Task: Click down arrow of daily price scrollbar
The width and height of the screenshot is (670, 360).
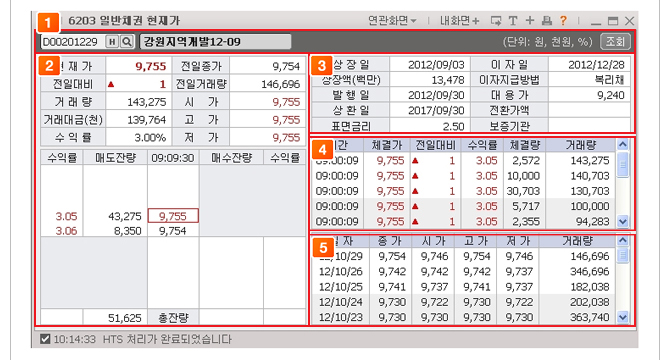Action: (x=623, y=317)
